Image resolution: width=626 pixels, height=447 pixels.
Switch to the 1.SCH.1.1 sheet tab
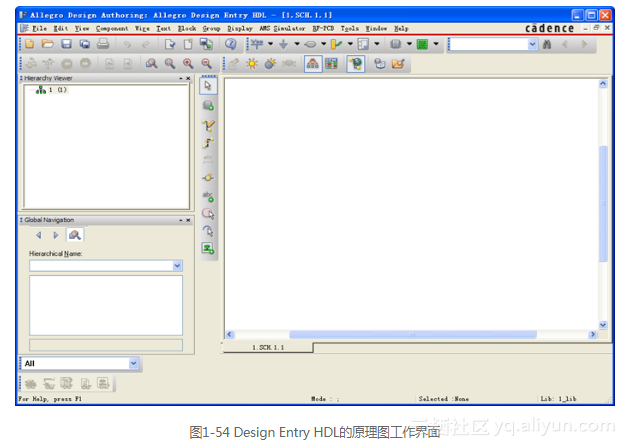pos(268,348)
